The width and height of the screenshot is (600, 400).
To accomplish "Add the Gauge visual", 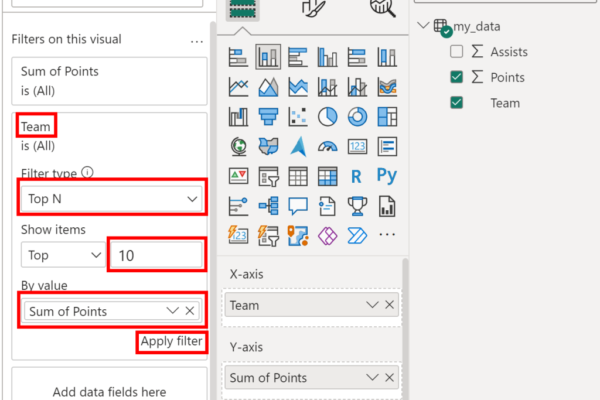I will pyautogui.click(x=328, y=146).
